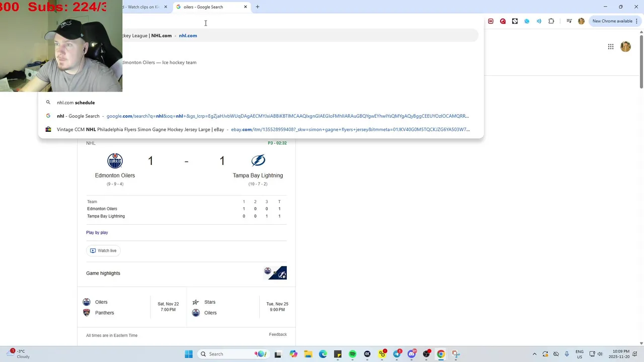Open the Game highlights thumbnail

[275, 273]
